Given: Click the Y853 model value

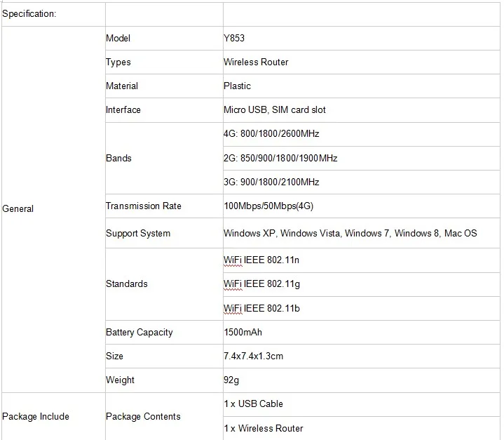Looking at the screenshot, I should 234,39.
